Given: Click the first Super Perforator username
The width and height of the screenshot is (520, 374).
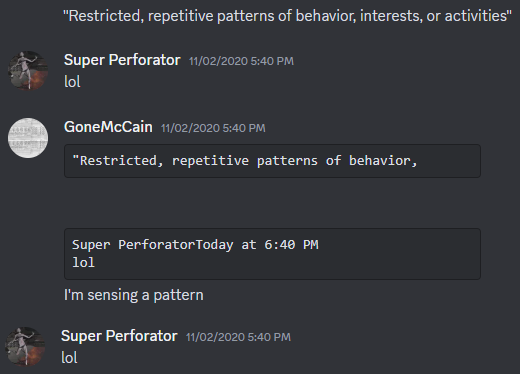Looking at the screenshot, I should click(122, 60).
